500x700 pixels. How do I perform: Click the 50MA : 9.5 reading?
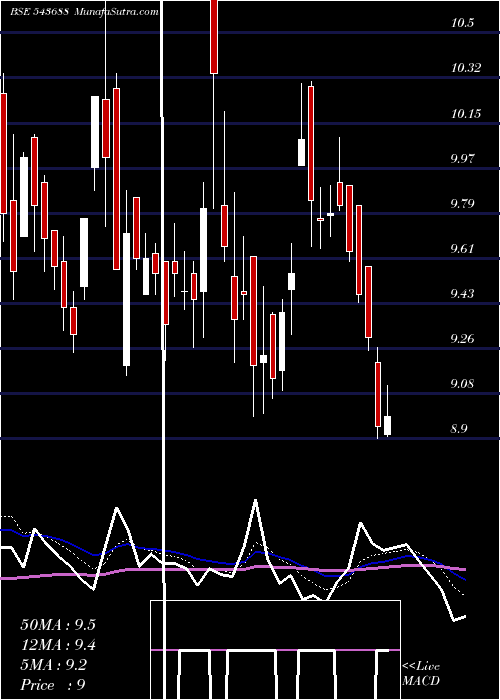(x=58, y=625)
